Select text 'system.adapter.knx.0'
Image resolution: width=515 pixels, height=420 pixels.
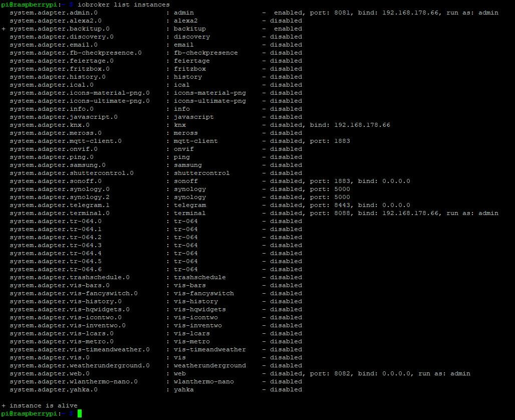[x=50, y=125]
